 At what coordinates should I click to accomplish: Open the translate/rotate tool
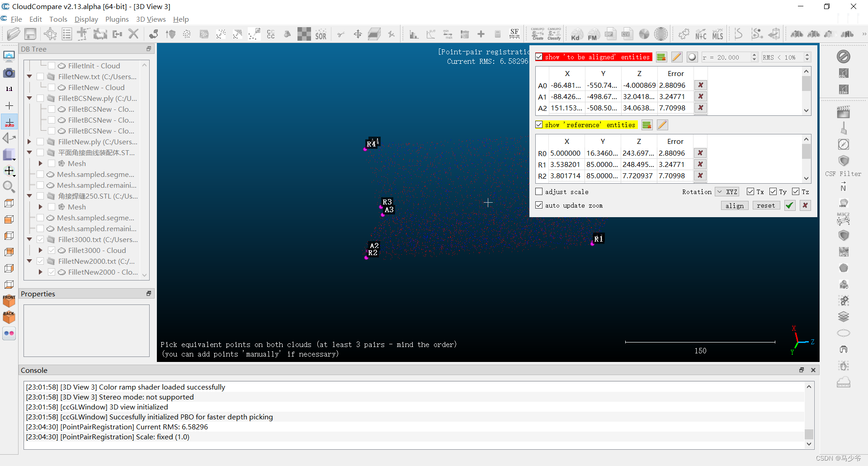click(x=358, y=33)
